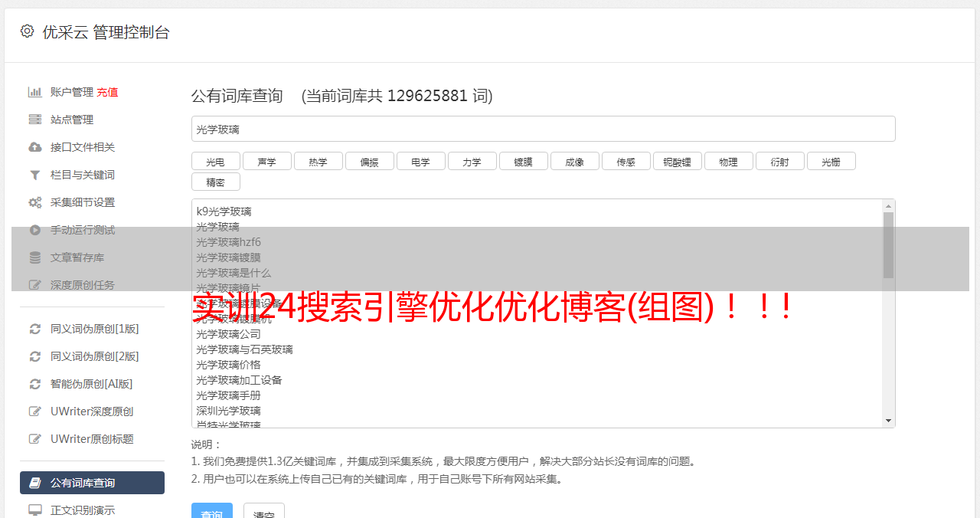Click the result list scrollbar down arrow
Screen dimensions: 980x518
pos(888,421)
